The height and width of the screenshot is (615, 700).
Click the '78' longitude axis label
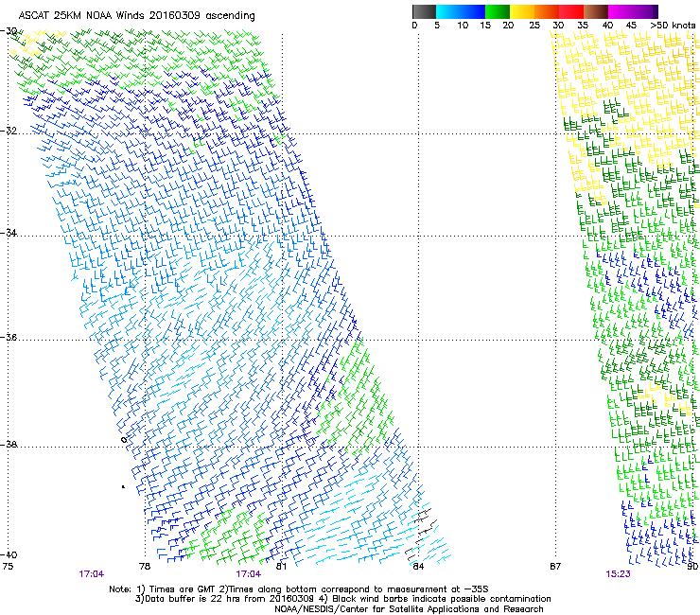point(145,567)
